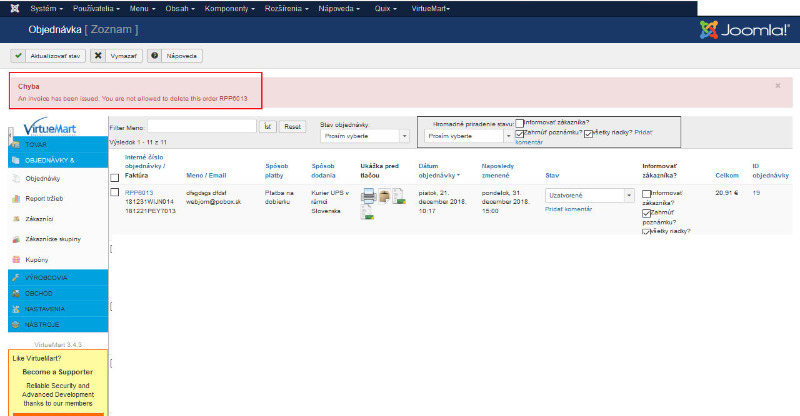The height and width of the screenshot is (416, 800).
Task: Toggle the select-all checkbox in table header
Action: [x=115, y=178]
